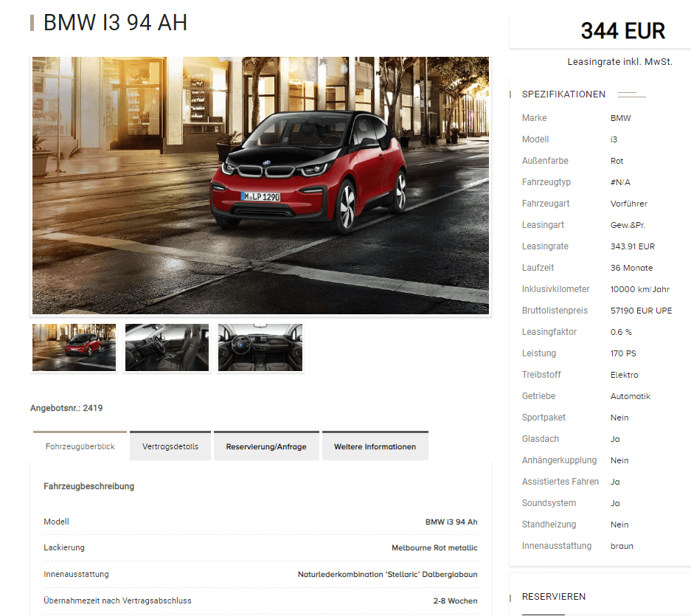691x616 pixels.
Task: Select the Marke value BMW
Action: [x=620, y=118]
